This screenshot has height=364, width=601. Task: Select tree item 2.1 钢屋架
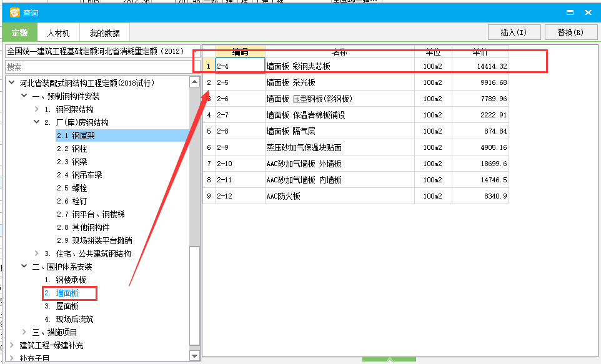tap(76, 135)
